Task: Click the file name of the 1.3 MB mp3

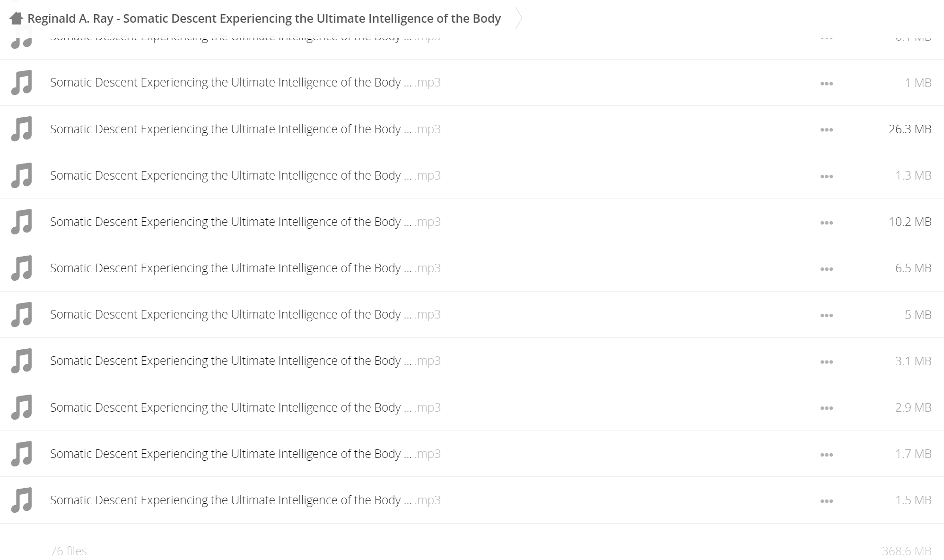Action: (245, 175)
